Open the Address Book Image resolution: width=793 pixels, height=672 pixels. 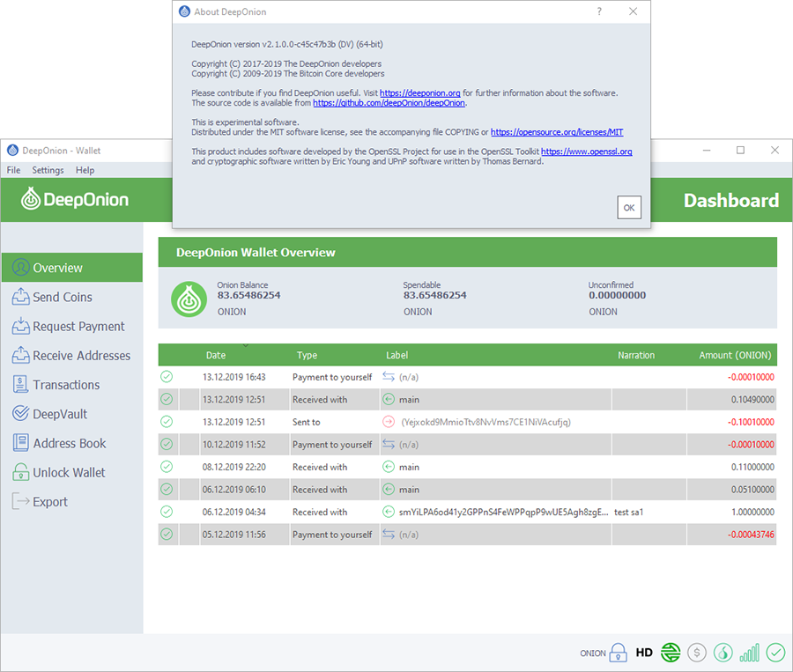coord(59,443)
